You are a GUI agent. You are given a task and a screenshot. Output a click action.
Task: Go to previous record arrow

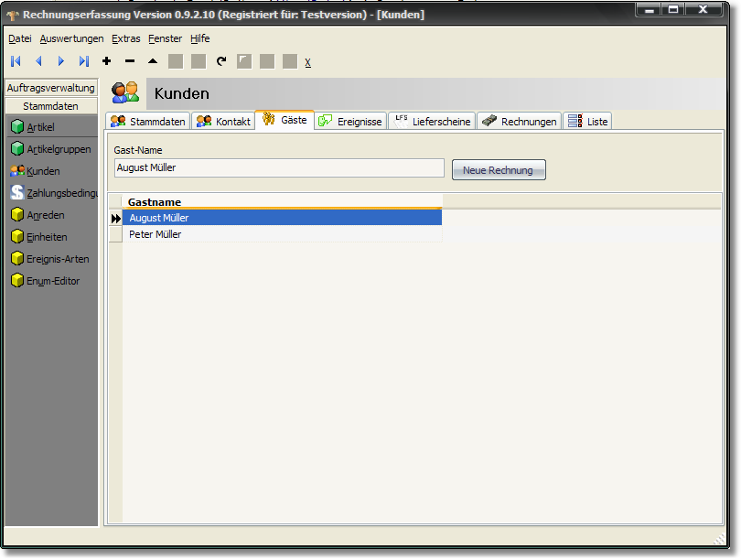click(38, 61)
